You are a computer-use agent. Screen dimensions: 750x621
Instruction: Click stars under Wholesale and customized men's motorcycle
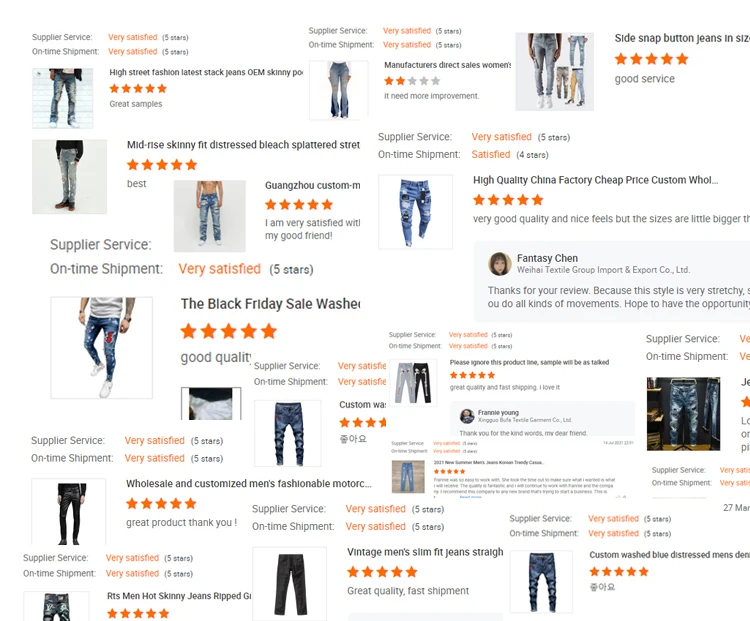(161, 503)
